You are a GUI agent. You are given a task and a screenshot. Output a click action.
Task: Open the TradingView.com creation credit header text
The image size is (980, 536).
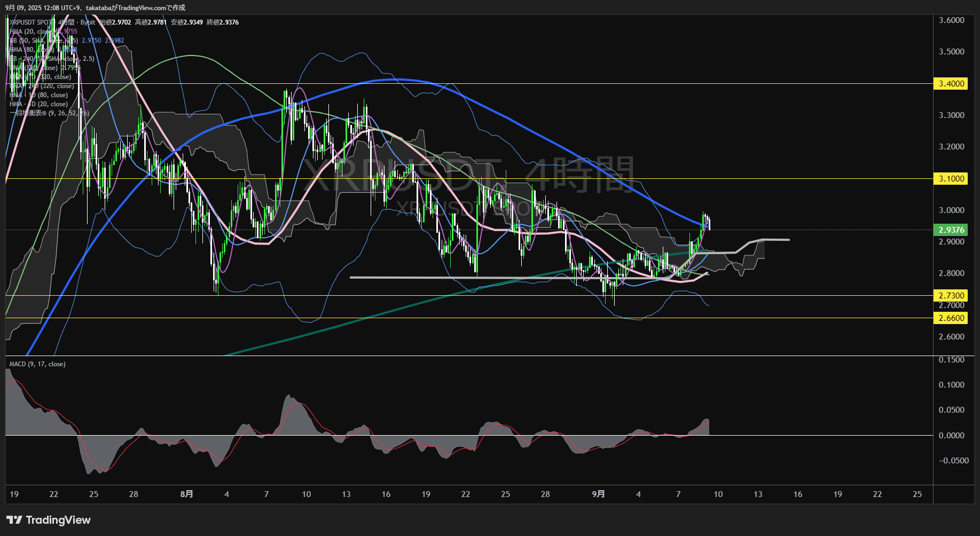pos(95,7)
